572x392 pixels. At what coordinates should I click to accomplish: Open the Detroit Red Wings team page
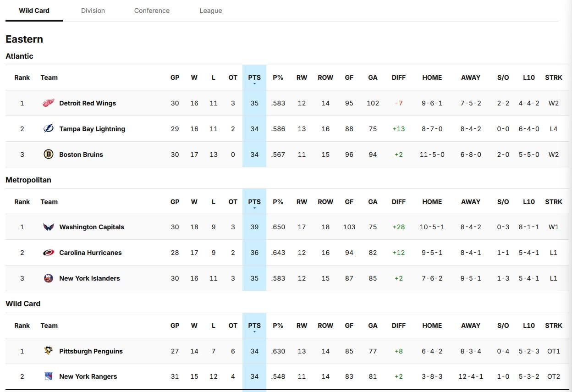[88, 103]
